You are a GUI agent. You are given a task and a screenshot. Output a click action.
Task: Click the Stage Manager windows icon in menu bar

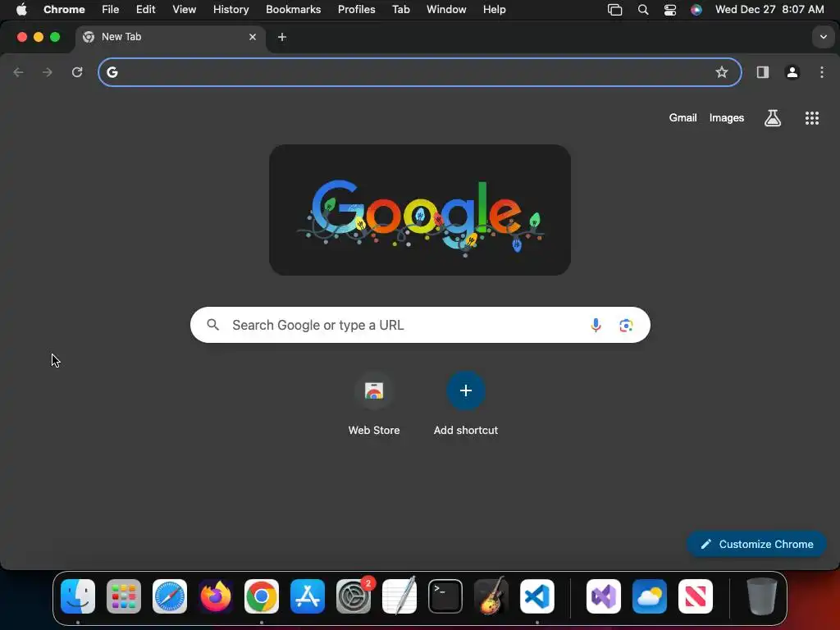point(614,10)
